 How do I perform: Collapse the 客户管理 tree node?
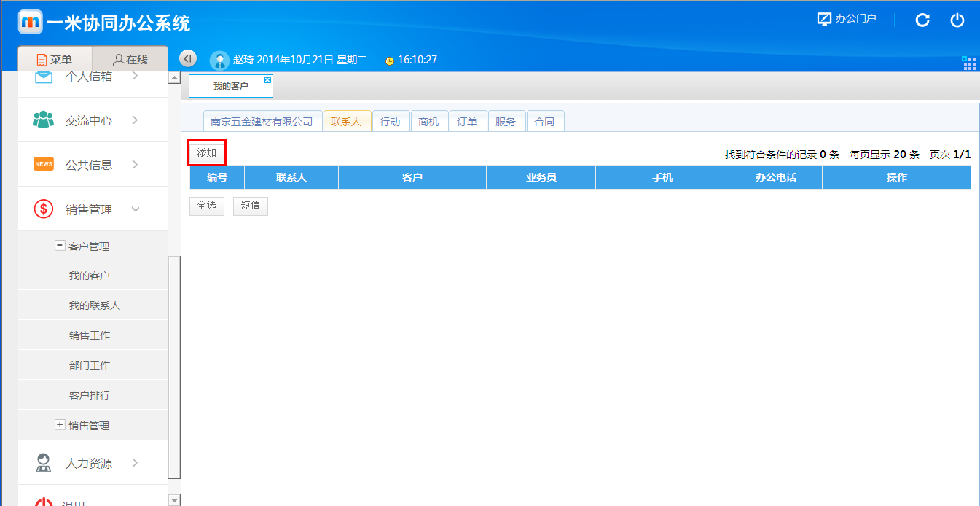pyautogui.click(x=60, y=246)
